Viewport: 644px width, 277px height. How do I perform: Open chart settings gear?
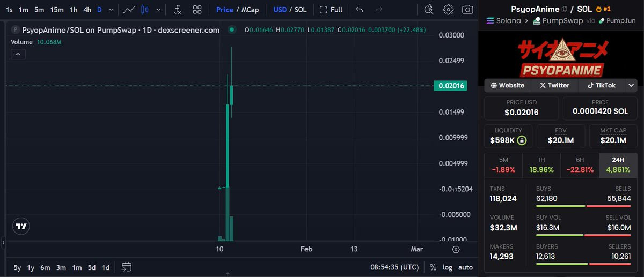[448, 10]
